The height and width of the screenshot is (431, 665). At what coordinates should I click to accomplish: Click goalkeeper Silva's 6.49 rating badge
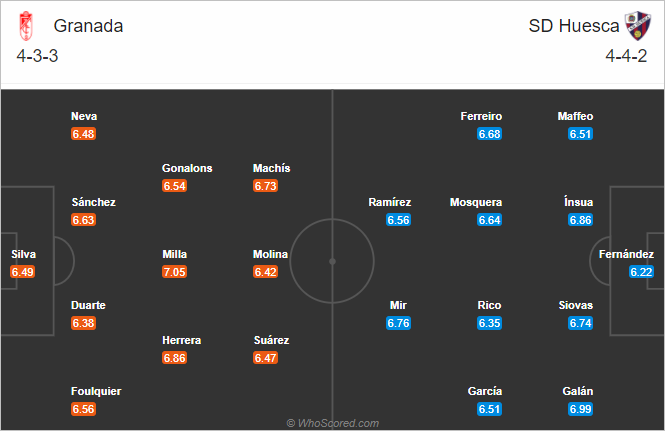click(22, 271)
